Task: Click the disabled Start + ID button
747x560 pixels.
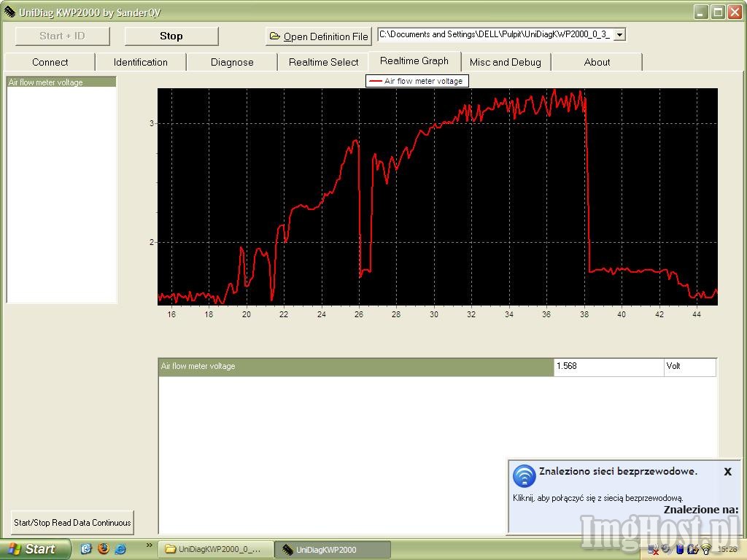Action: pyautogui.click(x=63, y=36)
